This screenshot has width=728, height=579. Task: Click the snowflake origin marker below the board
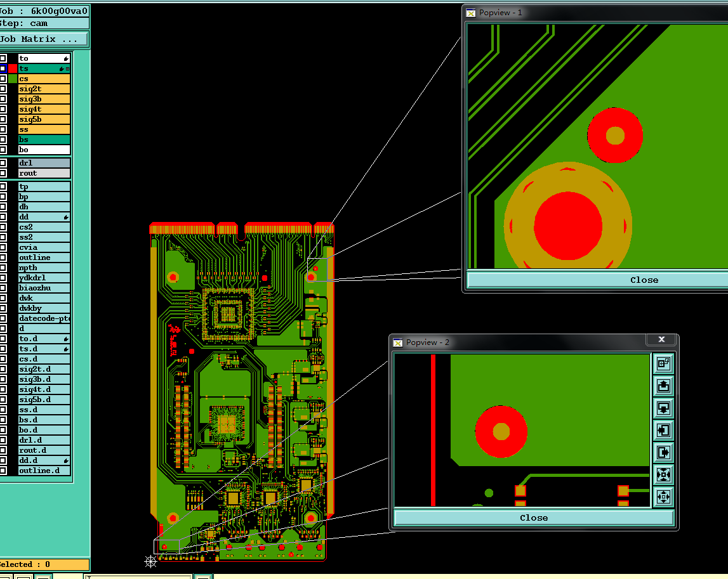[150, 562]
